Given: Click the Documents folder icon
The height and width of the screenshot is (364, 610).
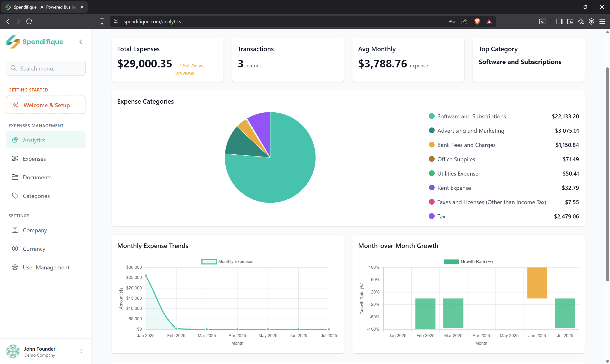Looking at the screenshot, I should coord(15,177).
